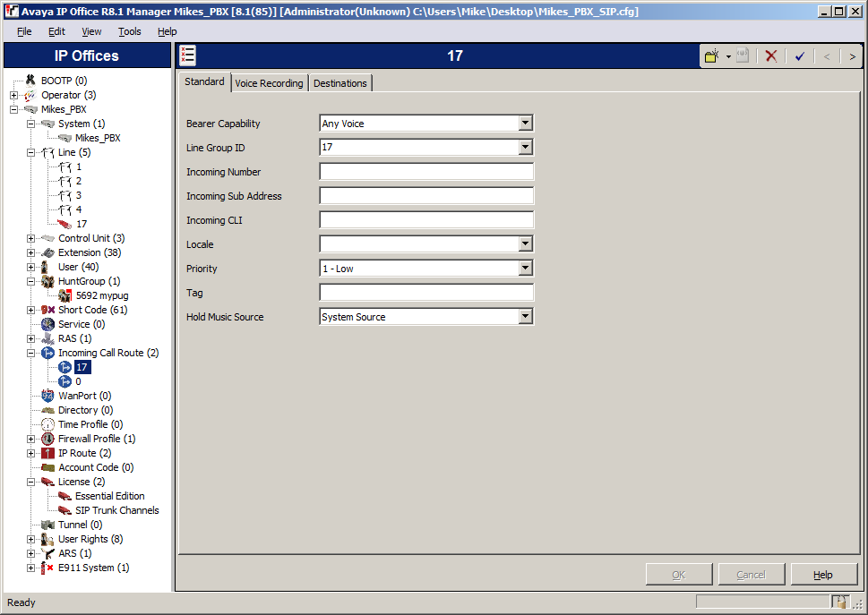The width and height of the screenshot is (868, 615).
Task: Click the HuntGroup icon in tree
Action: click(x=47, y=281)
